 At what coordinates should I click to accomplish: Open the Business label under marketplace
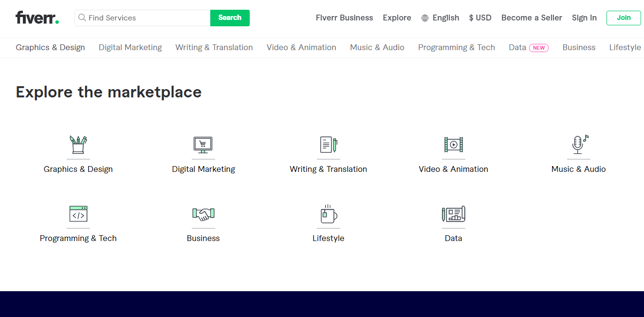(203, 239)
